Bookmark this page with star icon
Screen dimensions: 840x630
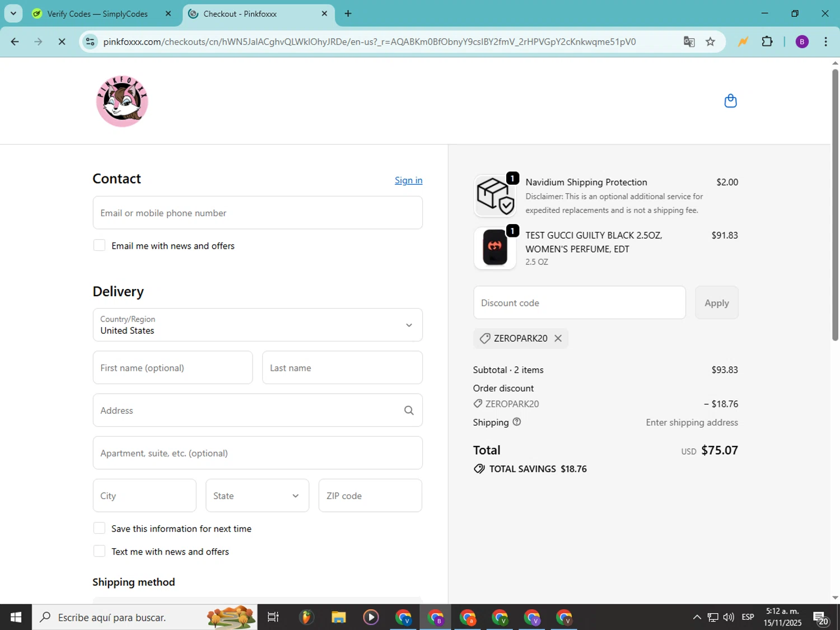710,41
